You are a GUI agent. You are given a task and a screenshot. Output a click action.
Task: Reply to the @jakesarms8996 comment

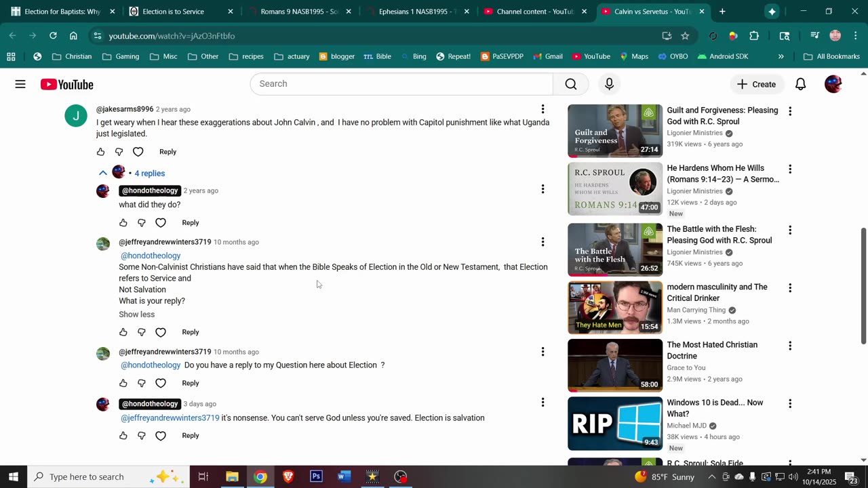click(167, 152)
